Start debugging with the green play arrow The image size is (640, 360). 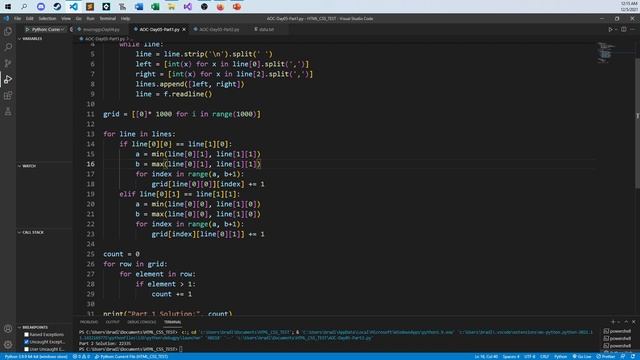click(x=27, y=29)
